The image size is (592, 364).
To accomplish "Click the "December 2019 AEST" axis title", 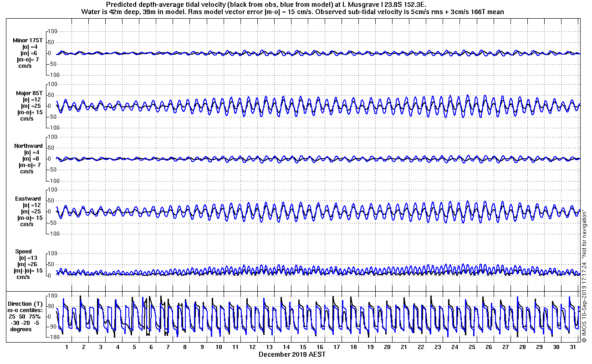I will pyautogui.click(x=292, y=354).
